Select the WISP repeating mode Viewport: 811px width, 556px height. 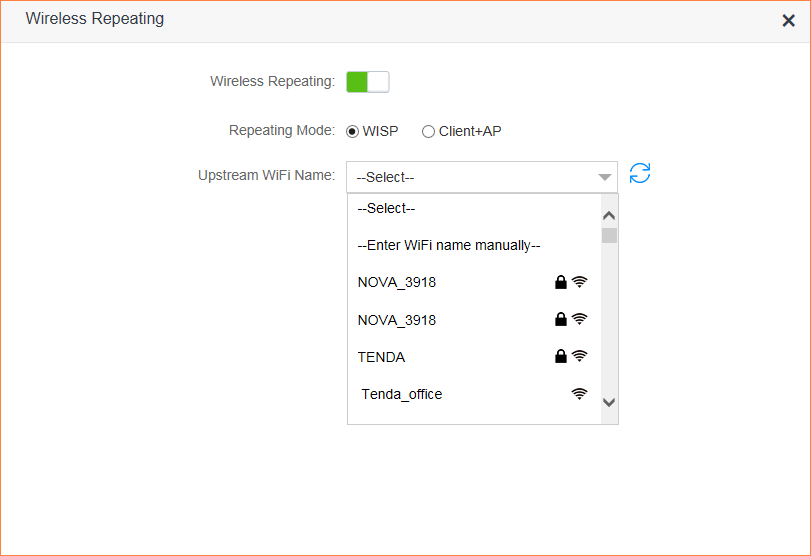pos(352,131)
